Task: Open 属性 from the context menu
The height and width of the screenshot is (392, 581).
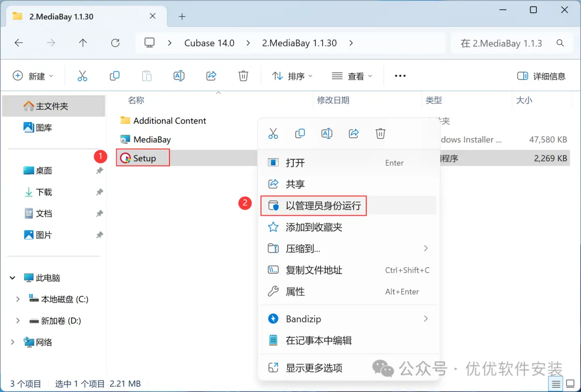Action: (349, 291)
